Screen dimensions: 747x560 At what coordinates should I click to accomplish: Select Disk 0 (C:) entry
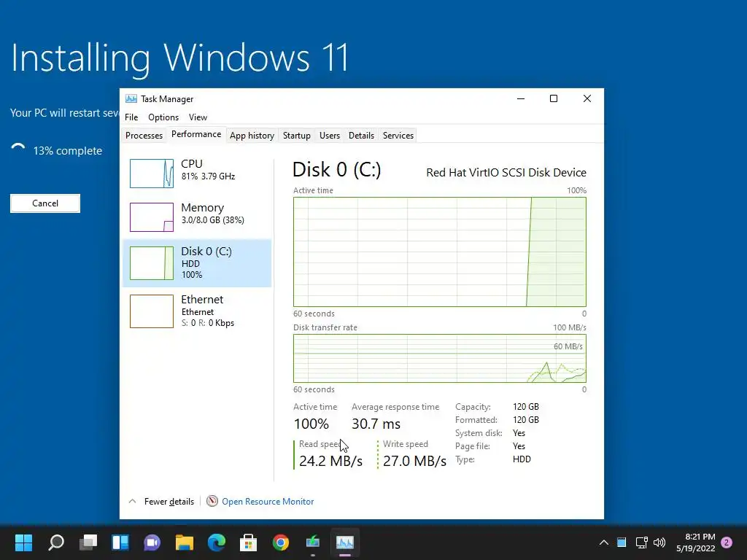pos(197,262)
